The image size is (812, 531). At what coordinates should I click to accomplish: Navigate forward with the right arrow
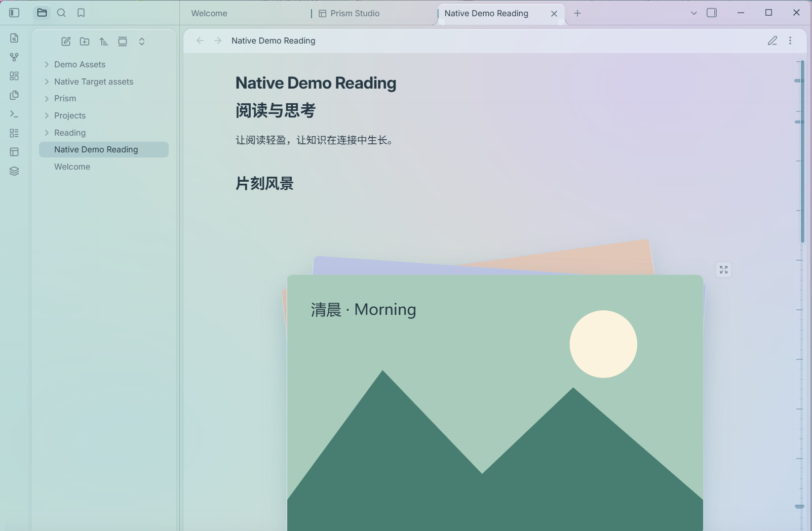coord(218,40)
